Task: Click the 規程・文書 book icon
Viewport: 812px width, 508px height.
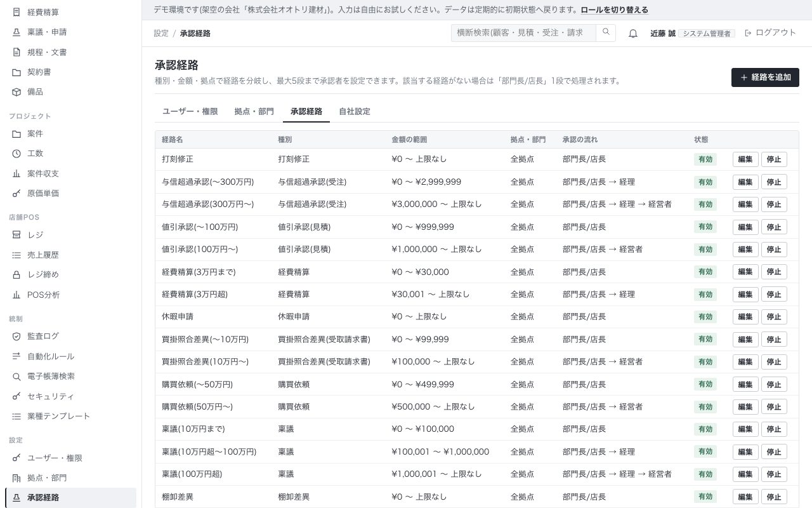Action: (16, 52)
